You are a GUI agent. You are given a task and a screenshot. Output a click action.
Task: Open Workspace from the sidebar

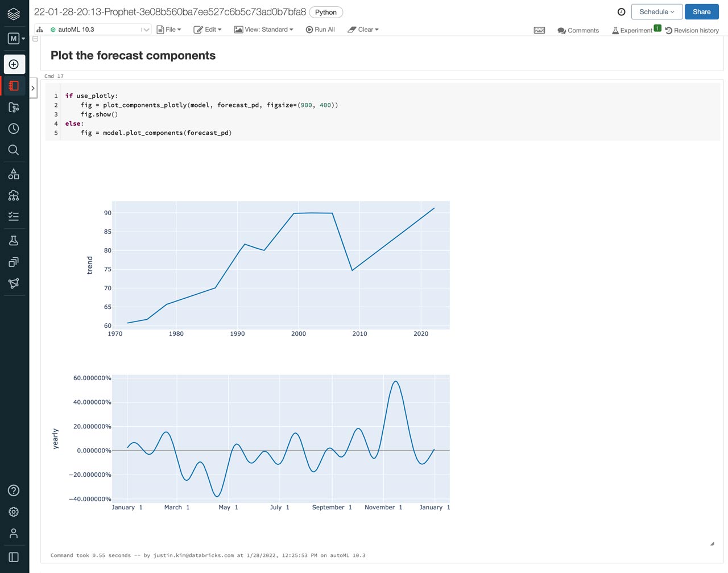(x=14, y=86)
